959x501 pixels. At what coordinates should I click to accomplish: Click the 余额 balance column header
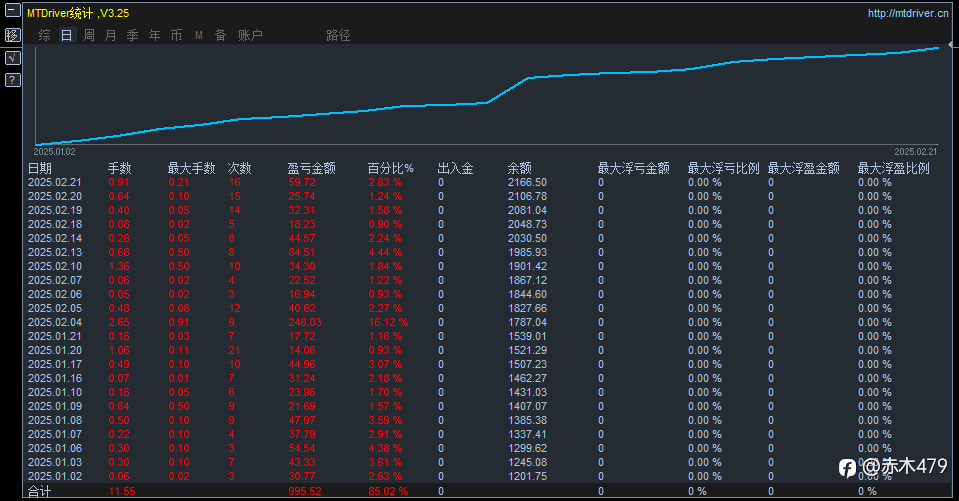pos(520,168)
